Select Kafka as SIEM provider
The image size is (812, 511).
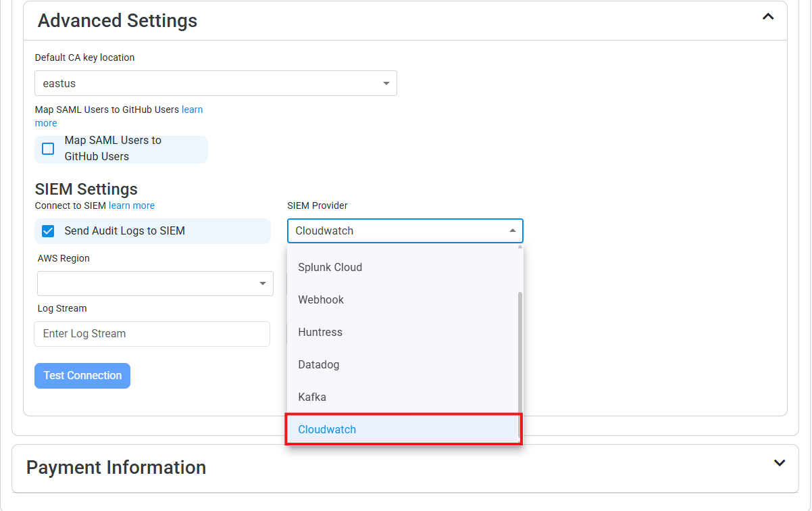(312, 397)
